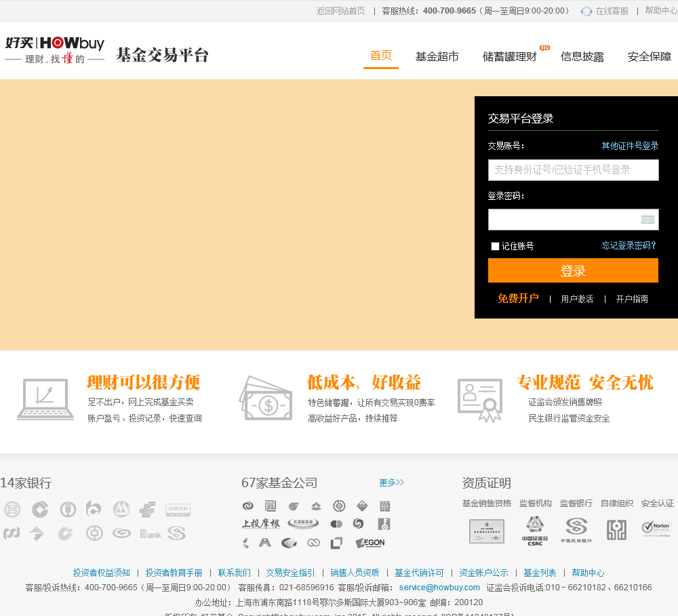Screen dimensions: 678x616
Task: Click the 其他证件号登录 link
Action: pos(630,146)
